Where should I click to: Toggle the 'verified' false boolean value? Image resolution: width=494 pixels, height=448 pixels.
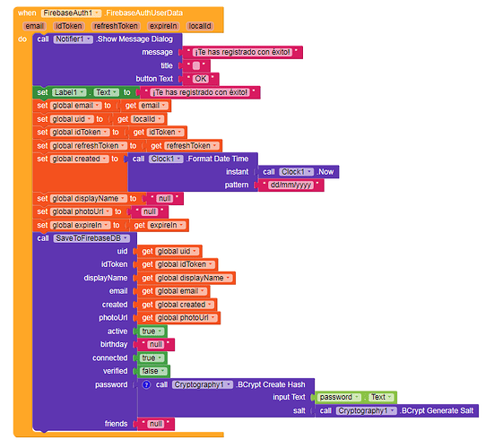[x=153, y=371]
